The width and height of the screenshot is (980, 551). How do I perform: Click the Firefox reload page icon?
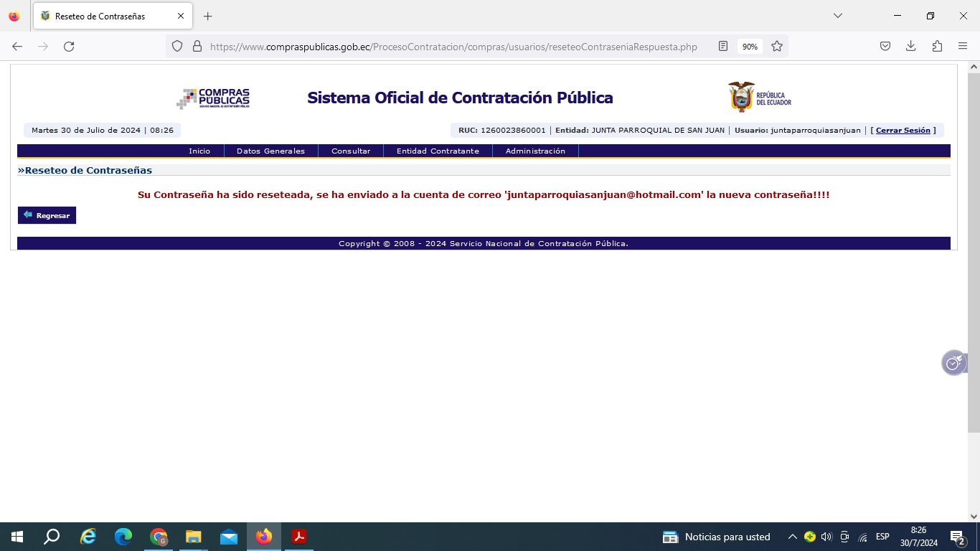(69, 47)
